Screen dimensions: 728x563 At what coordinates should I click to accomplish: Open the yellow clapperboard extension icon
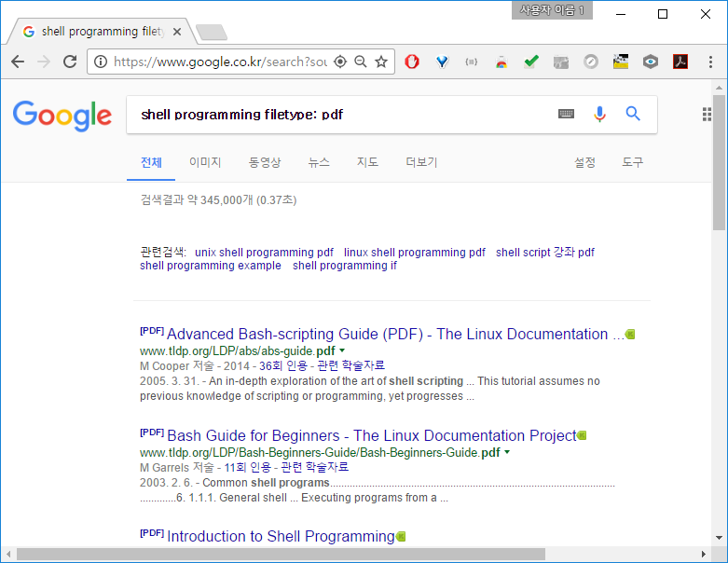pos(621,62)
